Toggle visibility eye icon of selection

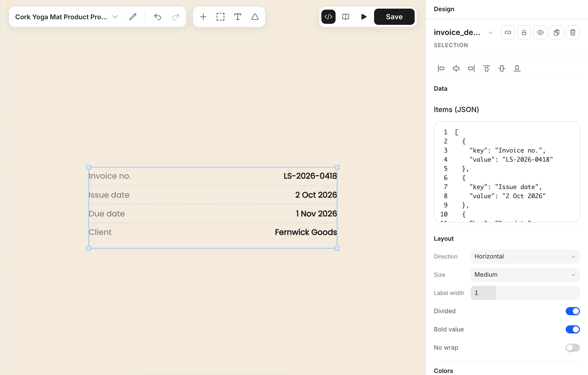[540, 32]
